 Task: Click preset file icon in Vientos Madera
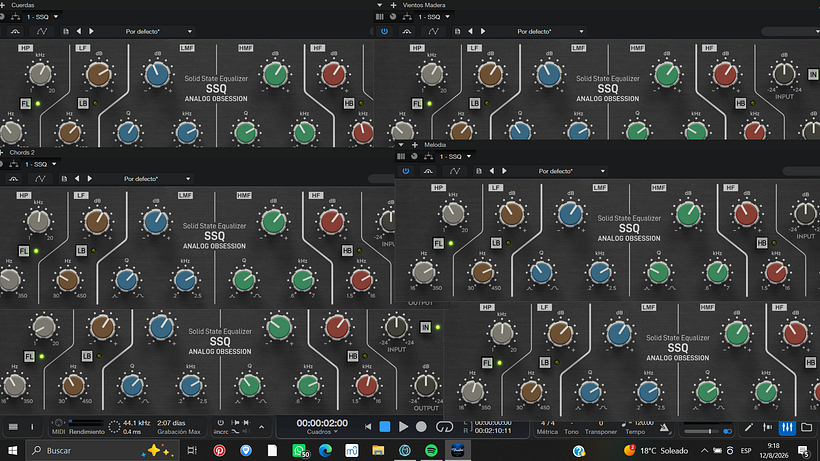click(458, 31)
